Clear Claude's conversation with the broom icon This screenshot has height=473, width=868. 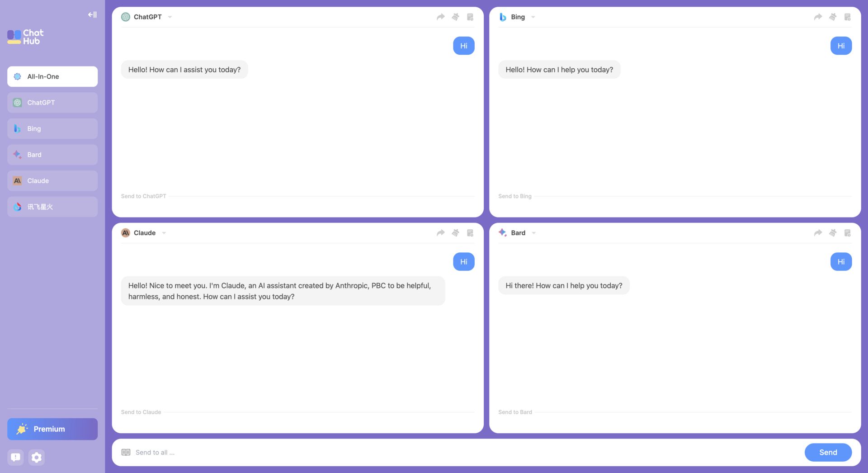455,232
